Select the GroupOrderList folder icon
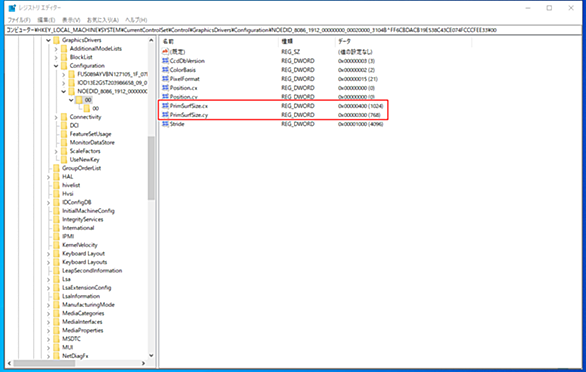This screenshot has width=586, height=372. [x=56, y=168]
